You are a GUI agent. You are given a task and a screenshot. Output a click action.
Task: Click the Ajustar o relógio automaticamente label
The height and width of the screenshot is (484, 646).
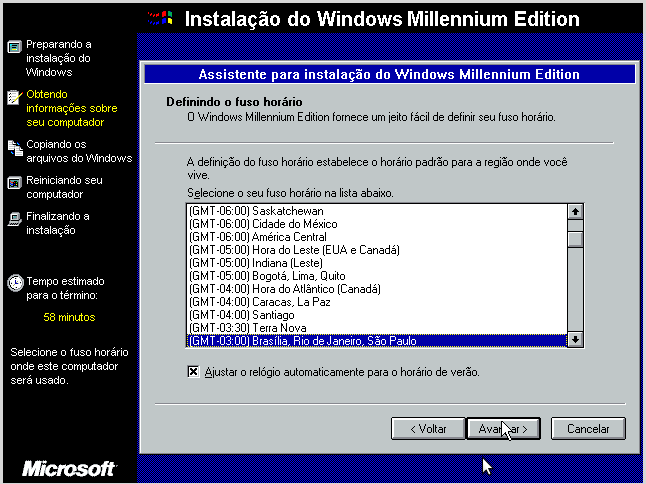[x=342, y=372]
